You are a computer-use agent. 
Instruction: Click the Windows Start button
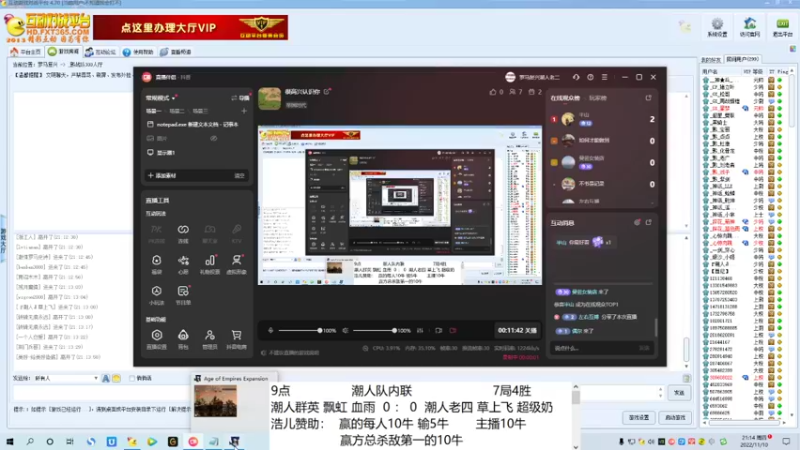[10, 441]
